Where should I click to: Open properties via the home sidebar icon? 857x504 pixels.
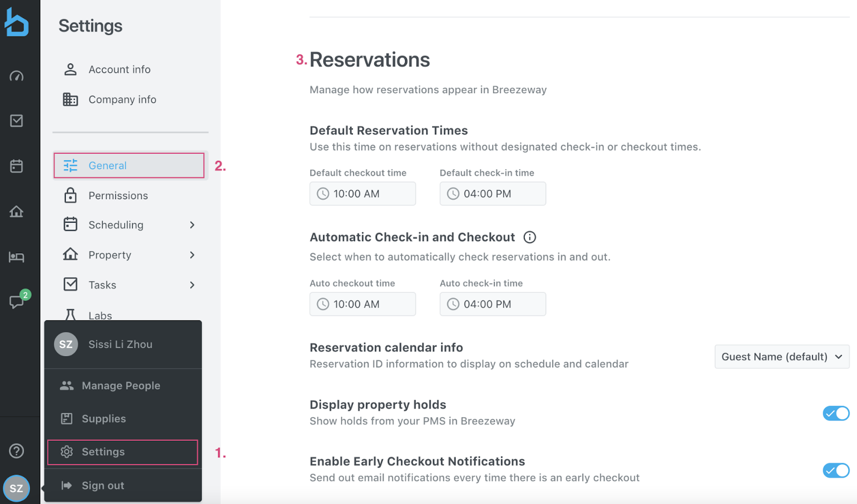coord(17,212)
